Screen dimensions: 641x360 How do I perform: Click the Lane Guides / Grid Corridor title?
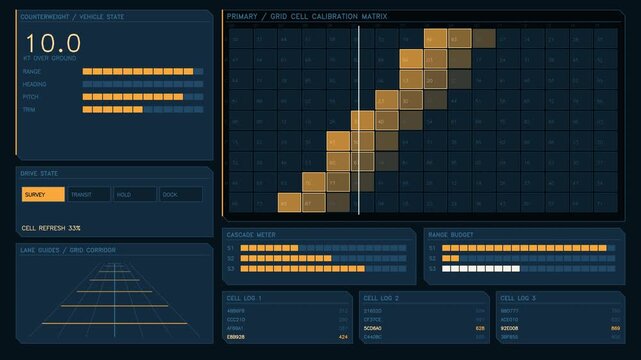(68, 250)
